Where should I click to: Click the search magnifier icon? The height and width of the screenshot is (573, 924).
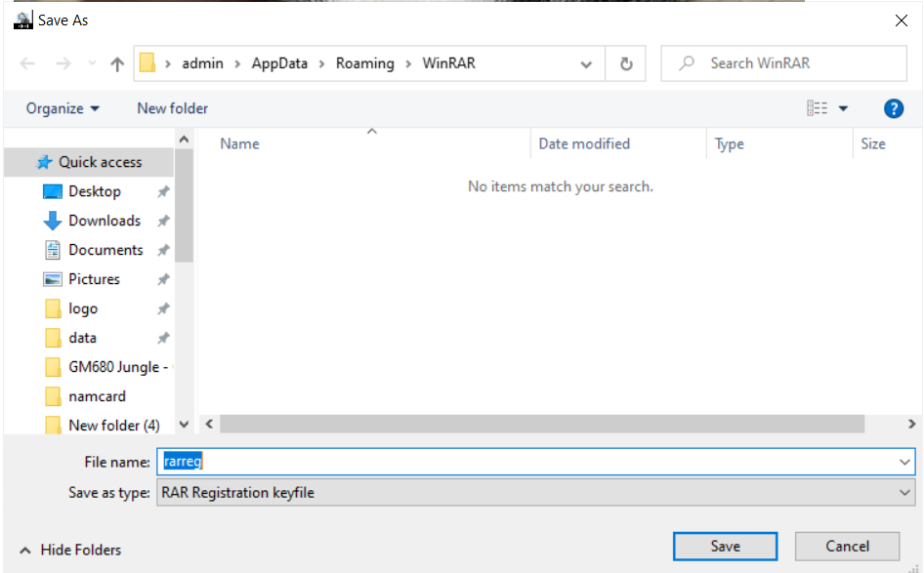click(x=687, y=63)
